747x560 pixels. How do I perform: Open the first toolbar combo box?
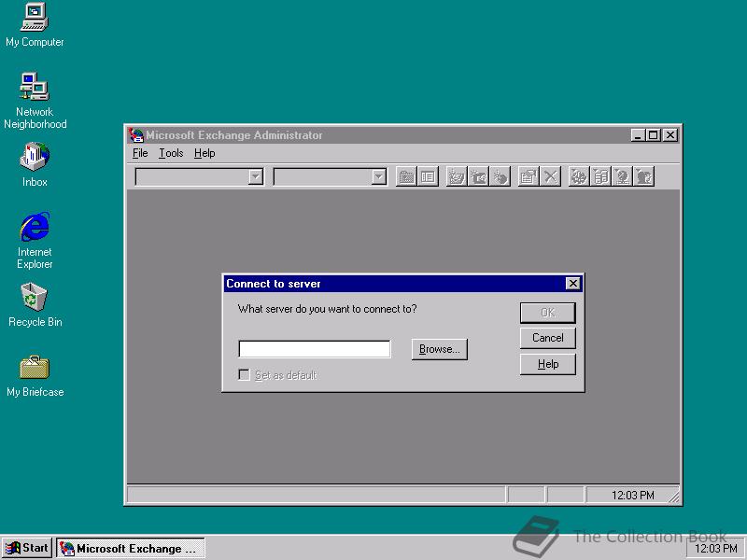click(x=199, y=176)
